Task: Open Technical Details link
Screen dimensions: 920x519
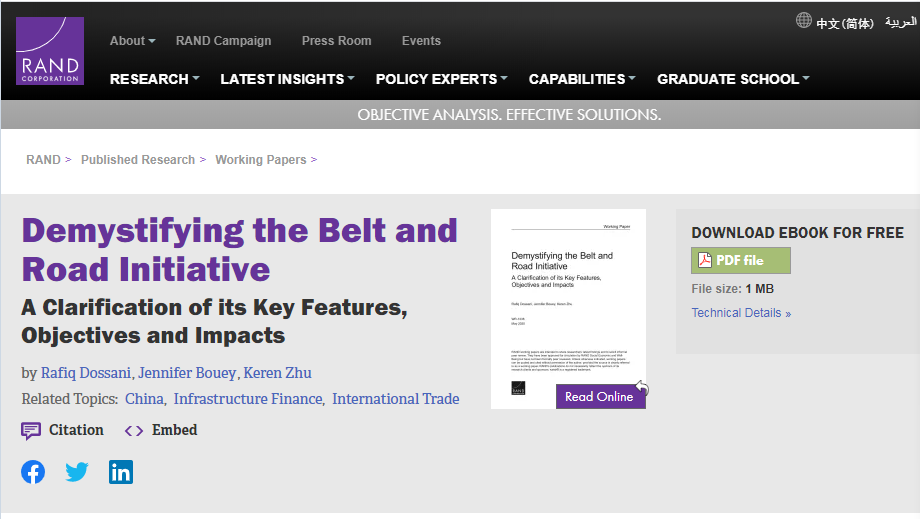Action: pyautogui.click(x=741, y=313)
